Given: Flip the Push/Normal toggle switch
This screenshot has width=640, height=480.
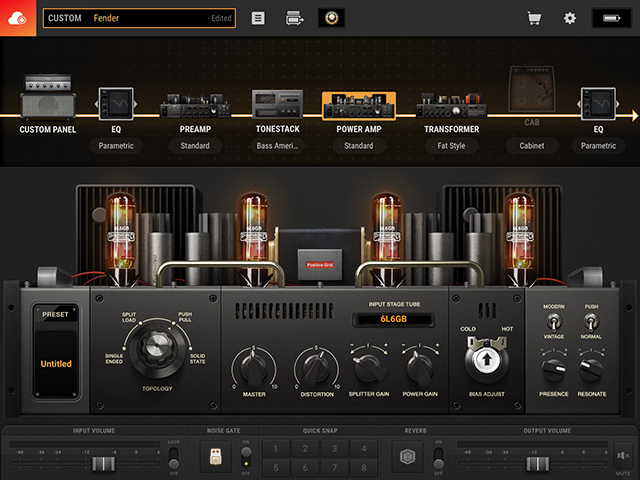Looking at the screenshot, I should [x=591, y=322].
